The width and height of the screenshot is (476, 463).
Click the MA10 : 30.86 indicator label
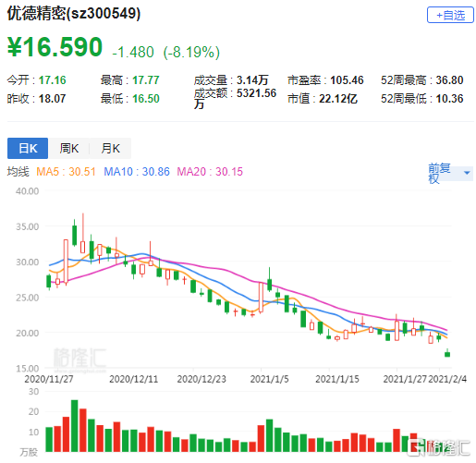(x=137, y=172)
